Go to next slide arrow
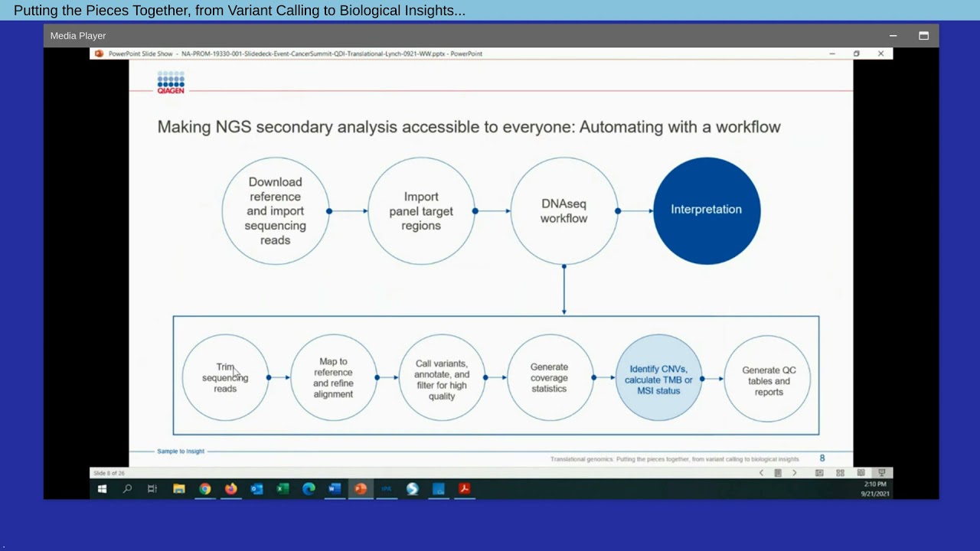The height and width of the screenshot is (551, 980). coord(795,473)
